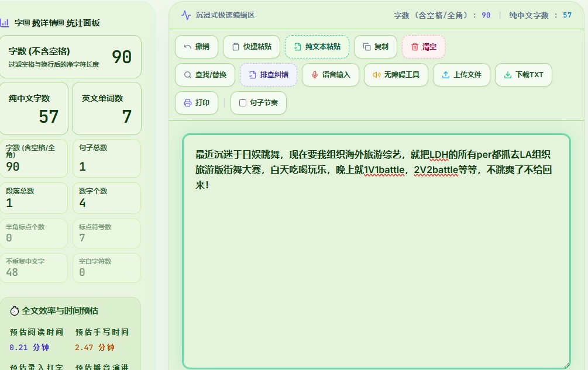Click the 撤销 undo button
This screenshot has height=370, width=588.
pos(197,47)
